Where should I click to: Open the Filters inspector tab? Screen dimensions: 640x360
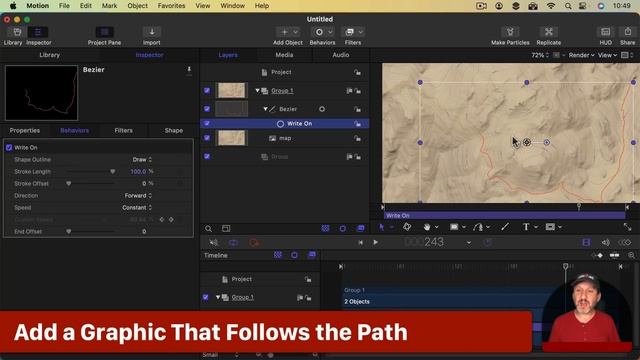(123, 131)
